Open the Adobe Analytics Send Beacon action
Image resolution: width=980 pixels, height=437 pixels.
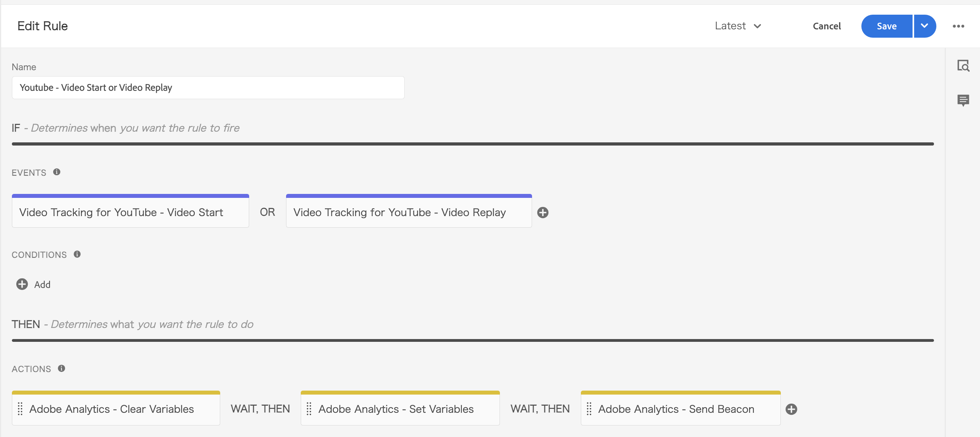click(681, 408)
